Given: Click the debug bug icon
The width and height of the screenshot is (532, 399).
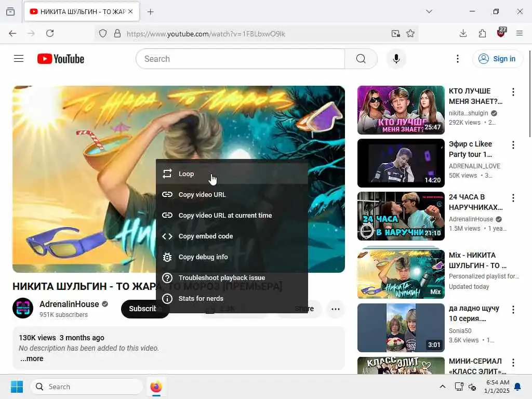Looking at the screenshot, I should pyautogui.click(x=167, y=257).
